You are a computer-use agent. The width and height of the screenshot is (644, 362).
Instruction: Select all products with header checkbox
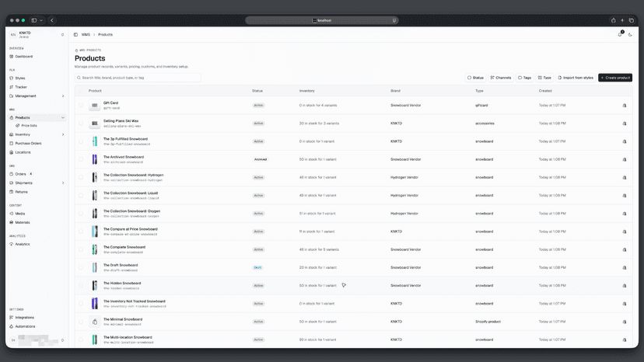point(81,91)
